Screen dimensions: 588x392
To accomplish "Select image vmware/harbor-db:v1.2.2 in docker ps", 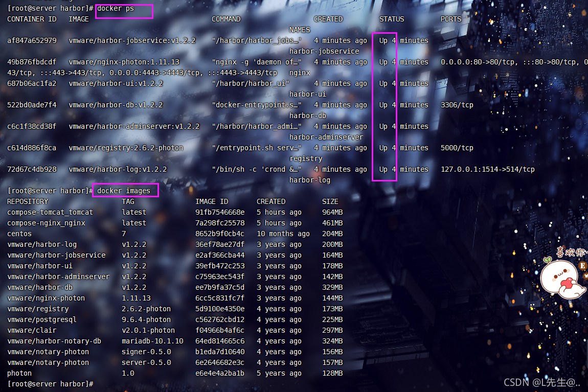I will pos(116,105).
